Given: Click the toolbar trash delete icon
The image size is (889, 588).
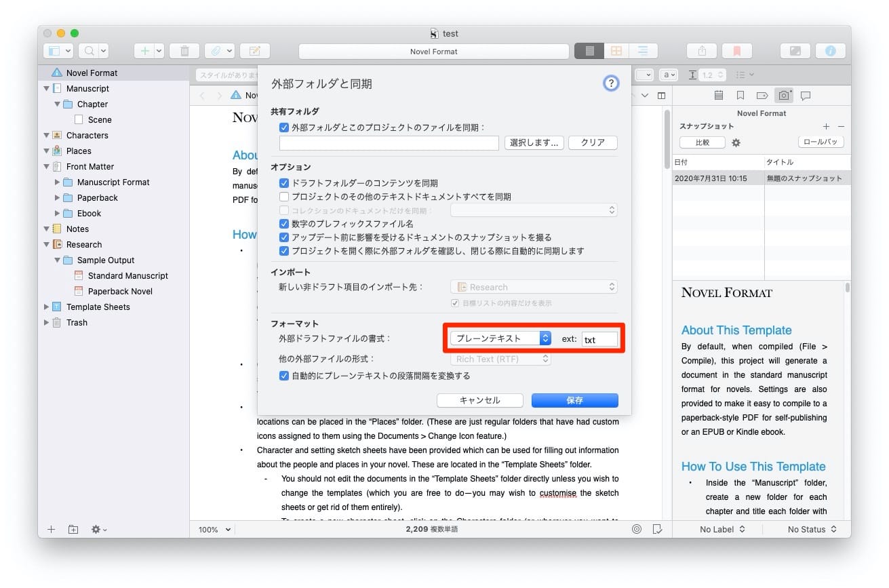Looking at the screenshot, I should tap(184, 51).
